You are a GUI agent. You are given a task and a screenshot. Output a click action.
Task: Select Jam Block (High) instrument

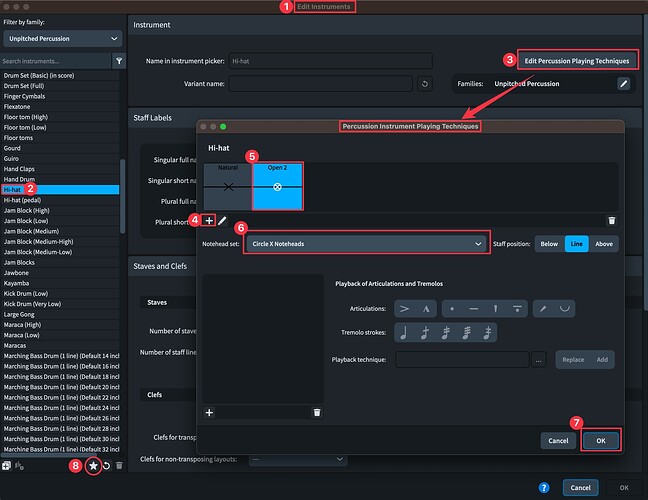click(60, 211)
